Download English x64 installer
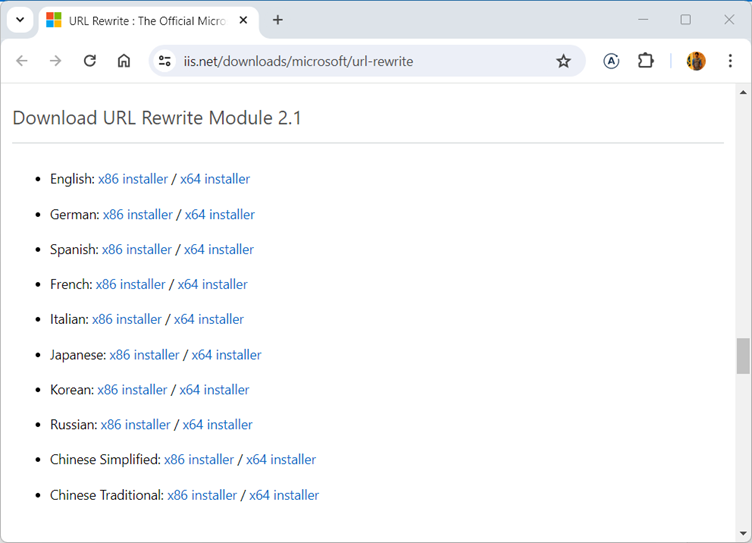The height and width of the screenshot is (543, 752). [215, 179]
